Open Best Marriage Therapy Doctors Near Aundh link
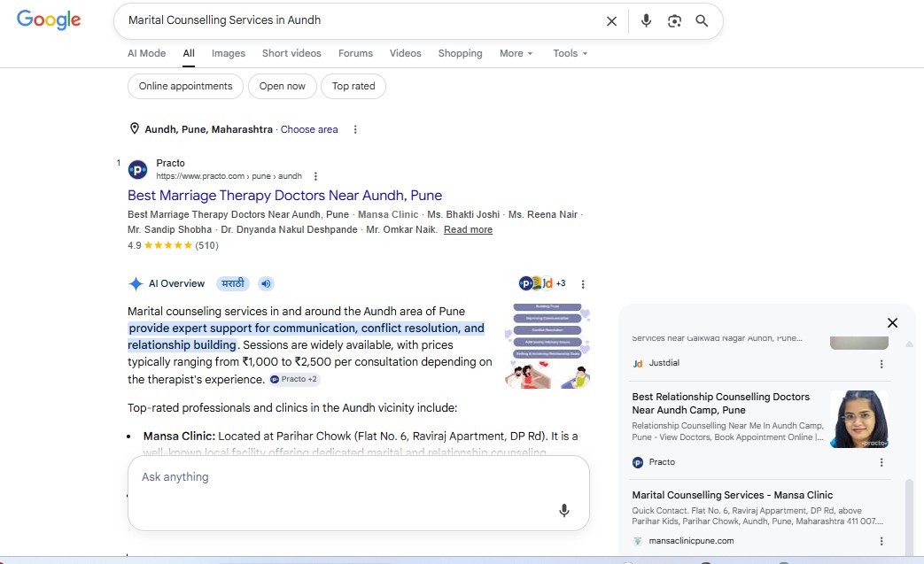Viewport: 924px width, 564px height. tap(284, 196)
